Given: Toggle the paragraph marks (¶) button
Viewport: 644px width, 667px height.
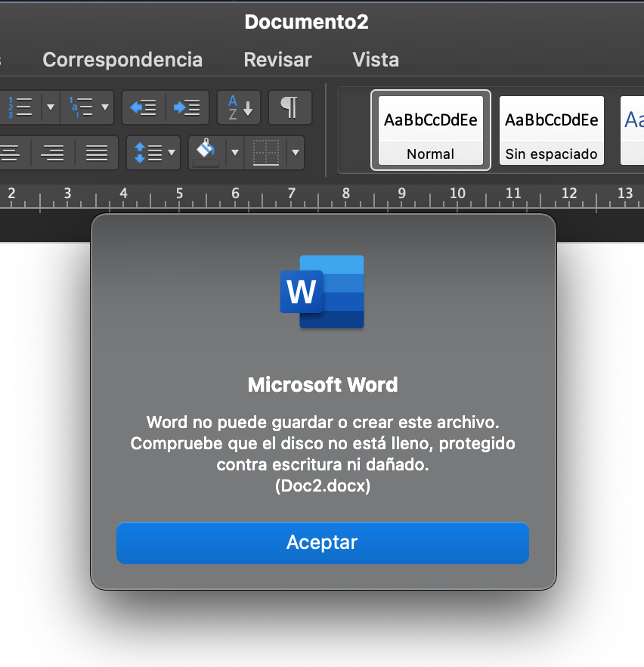Looking at the screenshot, I should pyautogui.click(x=290, y=107).
